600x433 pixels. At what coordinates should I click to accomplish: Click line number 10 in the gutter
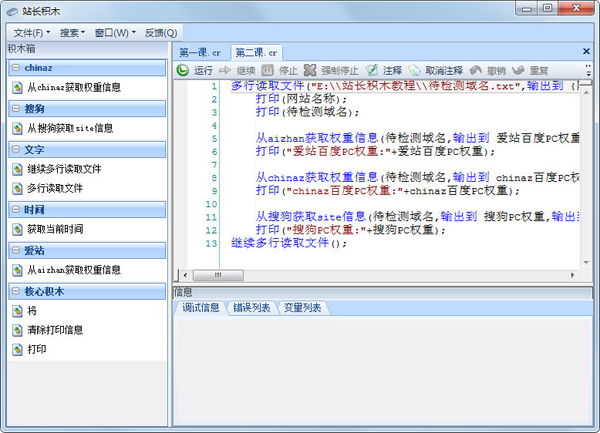click(x=211, y=204)
